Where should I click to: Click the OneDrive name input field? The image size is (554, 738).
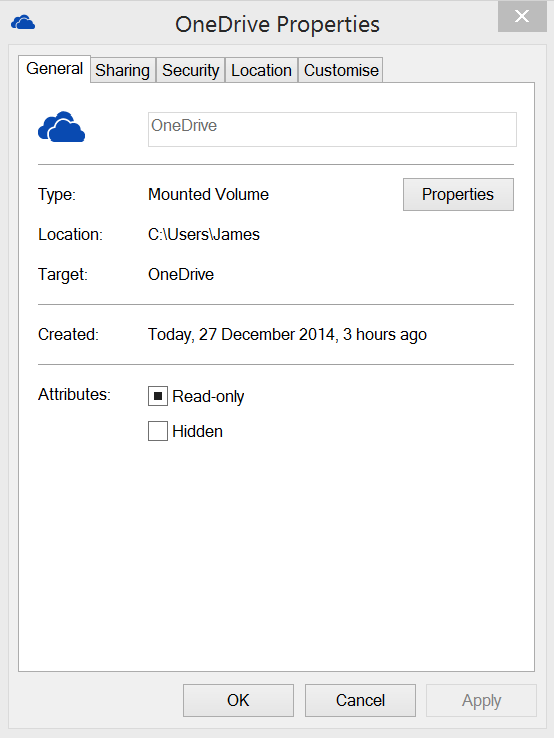click(x=332, y=129)
